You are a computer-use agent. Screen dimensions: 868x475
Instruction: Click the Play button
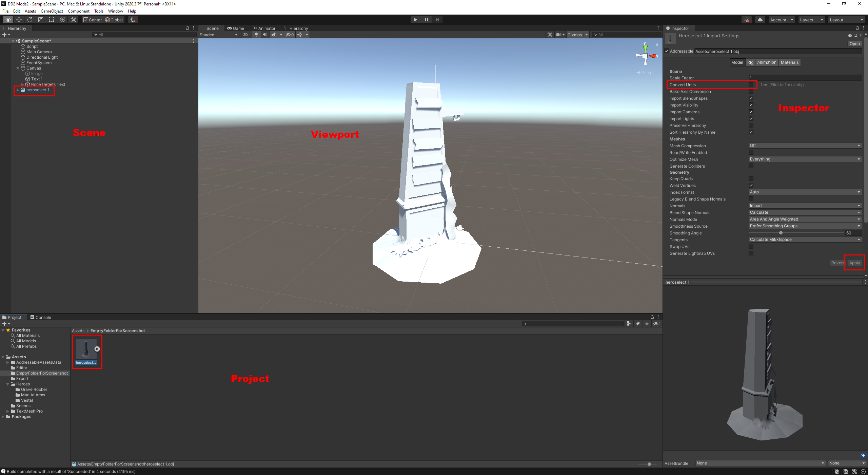point(415,20)
